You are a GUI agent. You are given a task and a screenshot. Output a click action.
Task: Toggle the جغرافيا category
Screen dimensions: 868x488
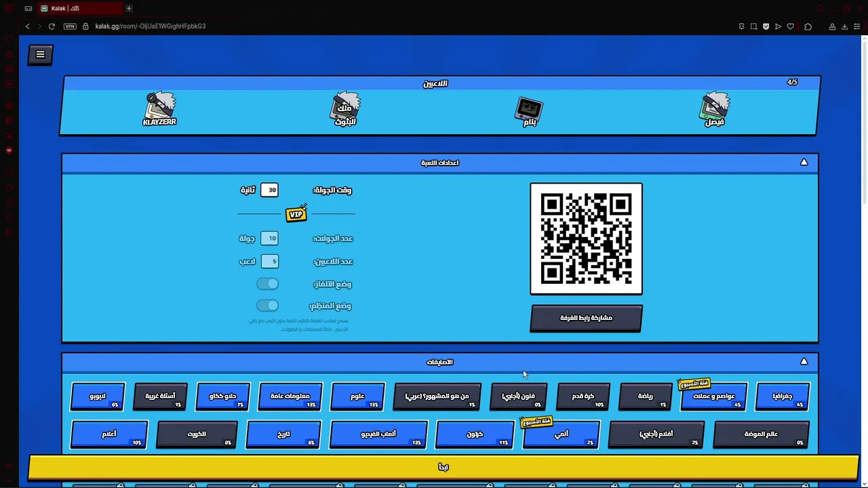click(x=783, y=396)
